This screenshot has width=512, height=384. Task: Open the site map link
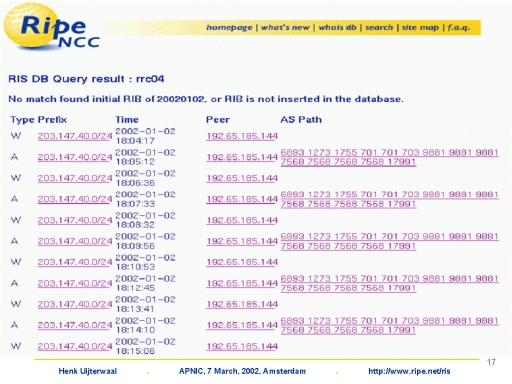(420, 28)
